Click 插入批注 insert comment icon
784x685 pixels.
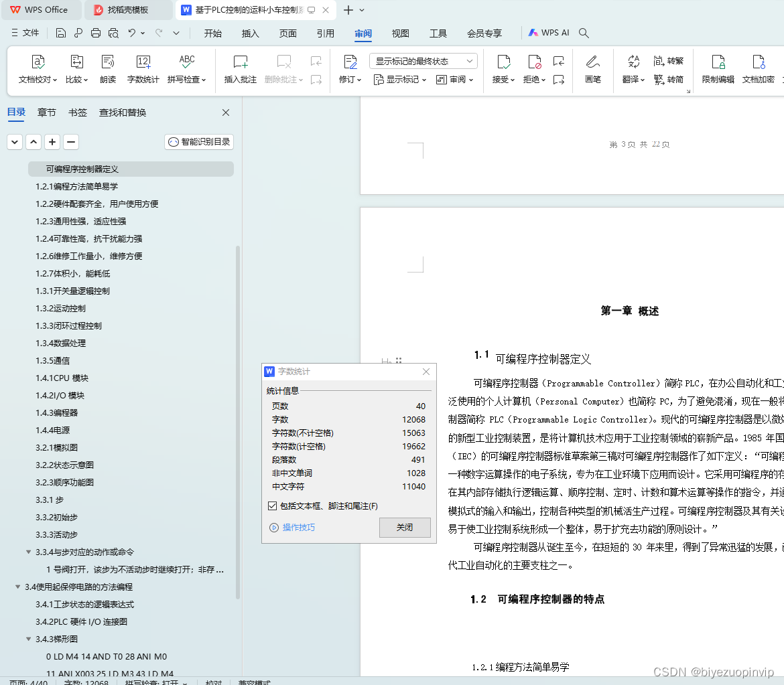coord(241,62)
